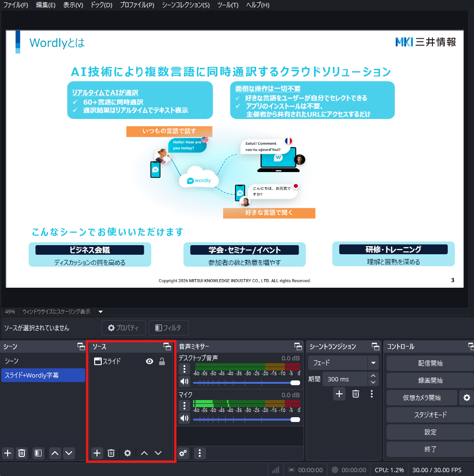Screen dimensions: 474x476
Task: Open マイク audio options three-dot menu
Action: pos(184,406)
